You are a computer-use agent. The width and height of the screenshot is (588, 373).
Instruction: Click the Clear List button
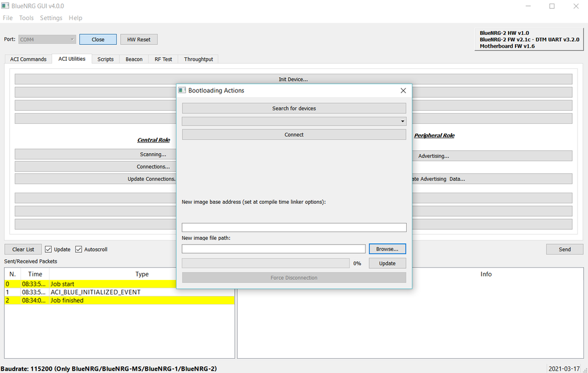(x=24, y=249)
